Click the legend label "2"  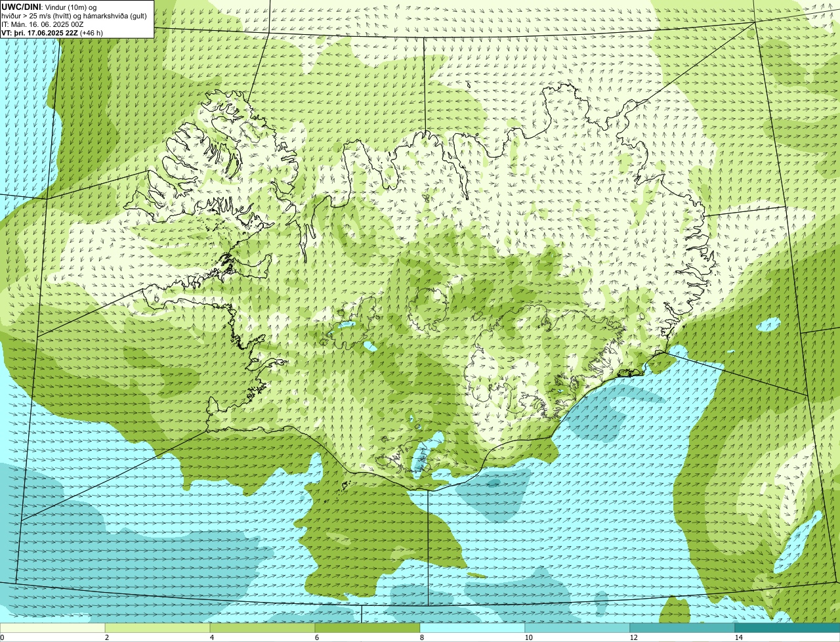(106, 637)
